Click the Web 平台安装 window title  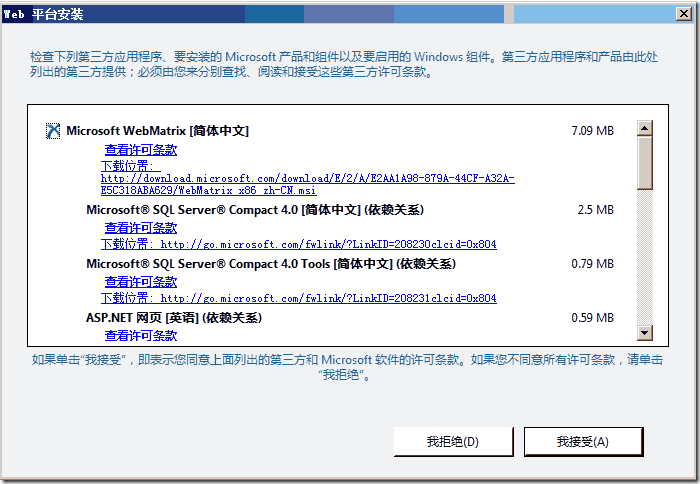pos(43,14)
